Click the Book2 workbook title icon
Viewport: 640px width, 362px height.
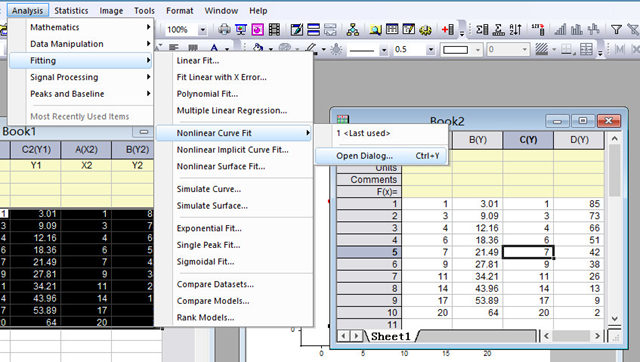point(343,120)
